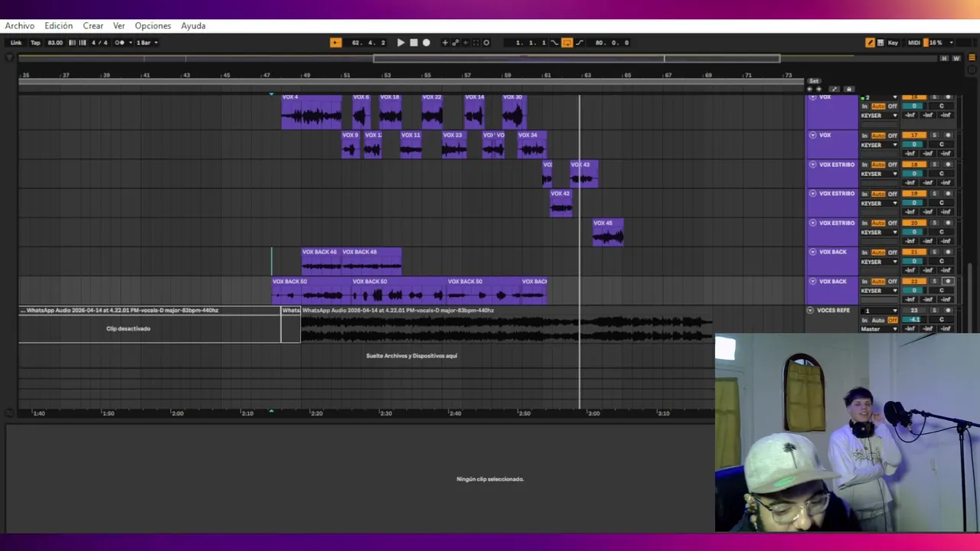Click the Stop button
This screenshot has height=551, width=980.
[x=413, y=43]
